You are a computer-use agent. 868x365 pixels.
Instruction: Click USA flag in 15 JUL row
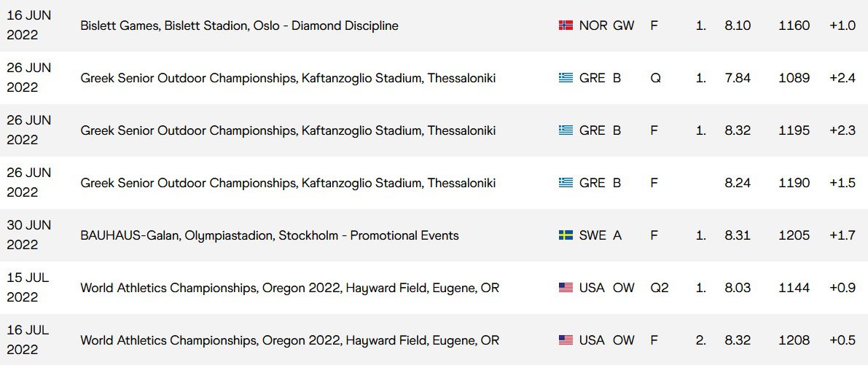click(566, 288)
